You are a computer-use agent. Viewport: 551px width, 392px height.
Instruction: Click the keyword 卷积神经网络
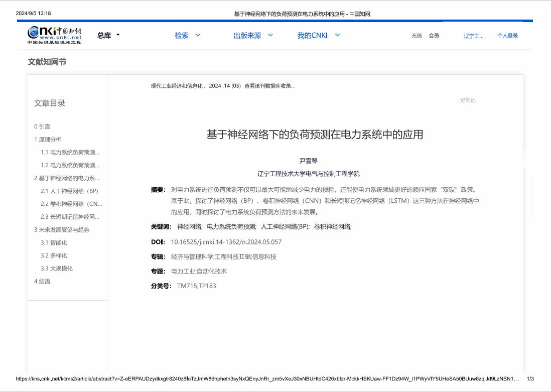click(332, 227)
